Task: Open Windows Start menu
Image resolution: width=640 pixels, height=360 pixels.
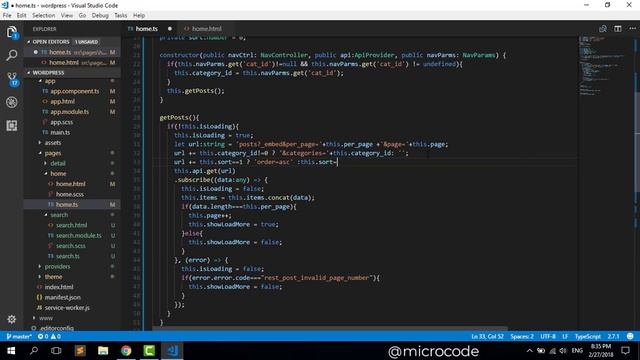Action: tap(11, 351)
